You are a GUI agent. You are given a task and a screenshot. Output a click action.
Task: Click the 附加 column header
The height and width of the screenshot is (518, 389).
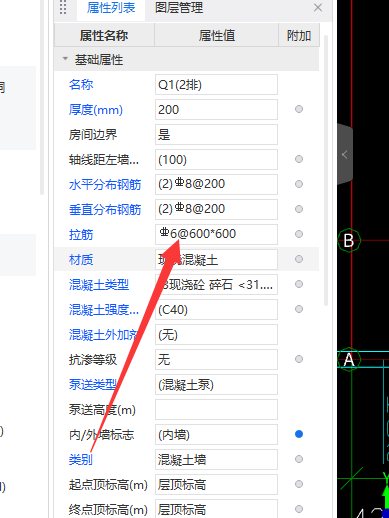tap(299, 35)
